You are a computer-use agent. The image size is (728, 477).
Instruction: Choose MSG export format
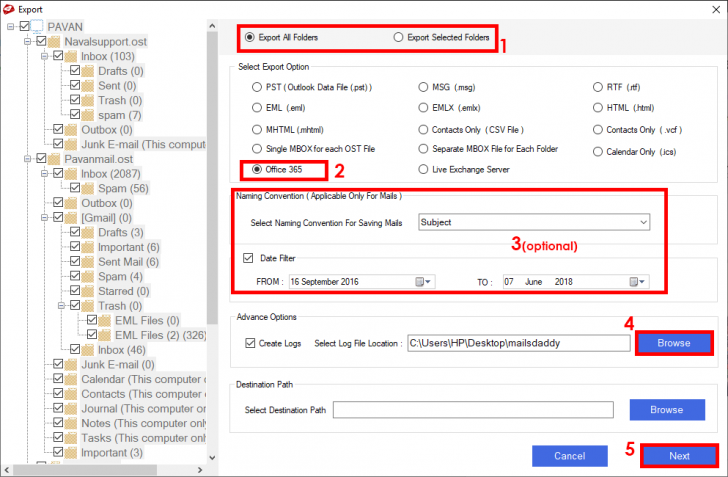point(423,87)
